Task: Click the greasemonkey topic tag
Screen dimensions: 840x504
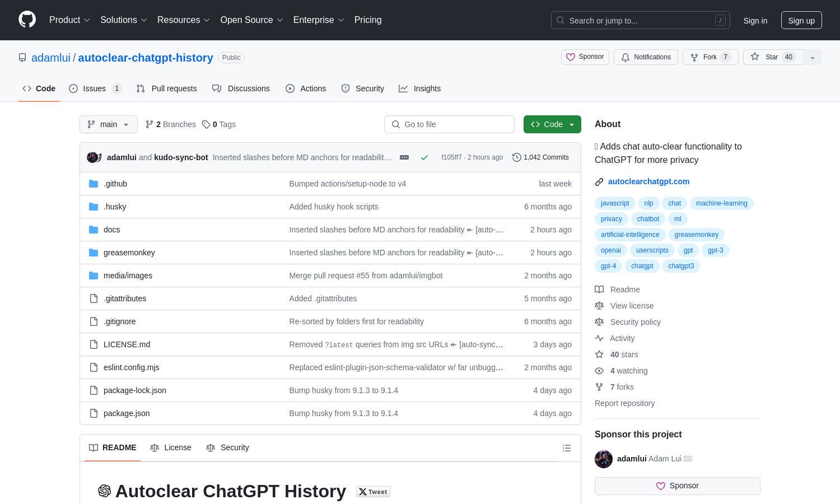Action: click(x=696, y=235)
